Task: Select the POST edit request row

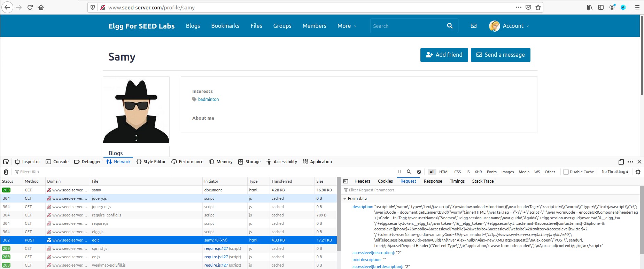Action: click(169, 240)
